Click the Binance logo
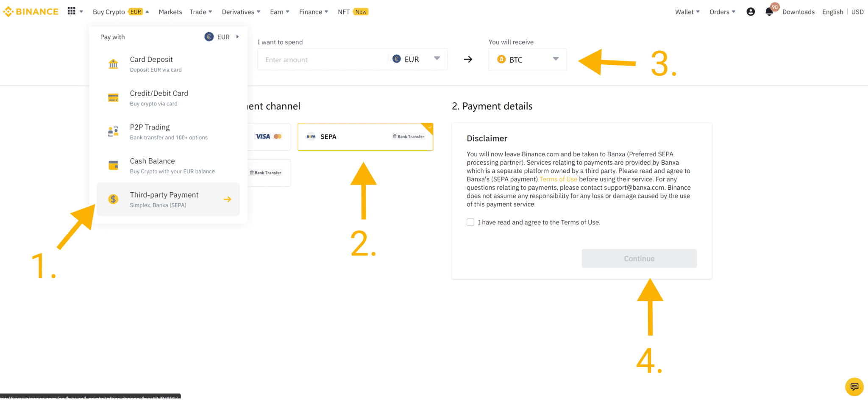 (31, 12)
